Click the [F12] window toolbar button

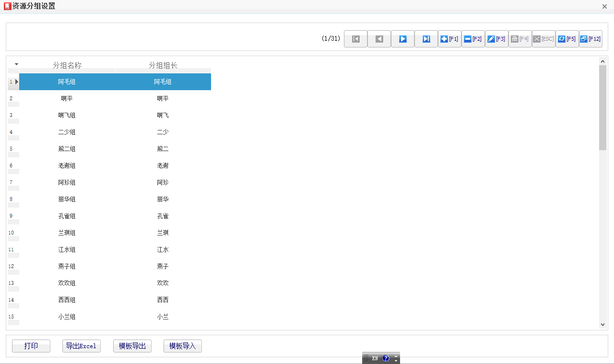(x=590, y=39)
